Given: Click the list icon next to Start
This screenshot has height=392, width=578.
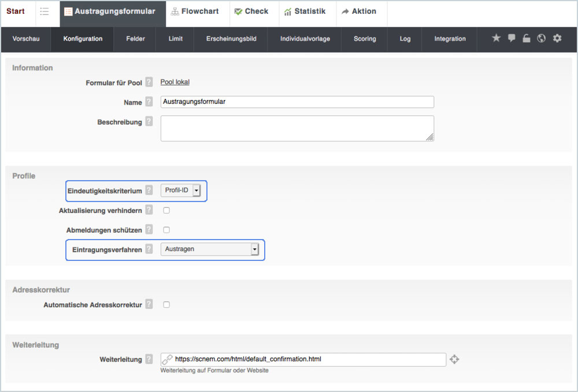Looking at the screenshot, I should point(45,12).
